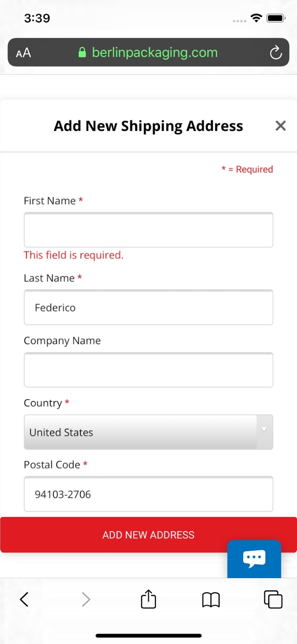
Task: Tap the Wi-Fi status icon
Action: 256,18
